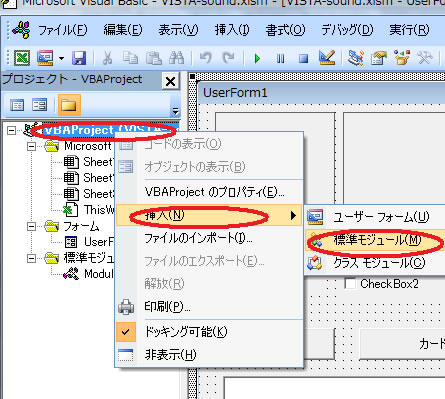Image resolution: width=445 pixels, height=399 pixels.
Task: Click the Microsoft Excel Objects folder icon
Action: pyautogui.click(x=52, y=146)
